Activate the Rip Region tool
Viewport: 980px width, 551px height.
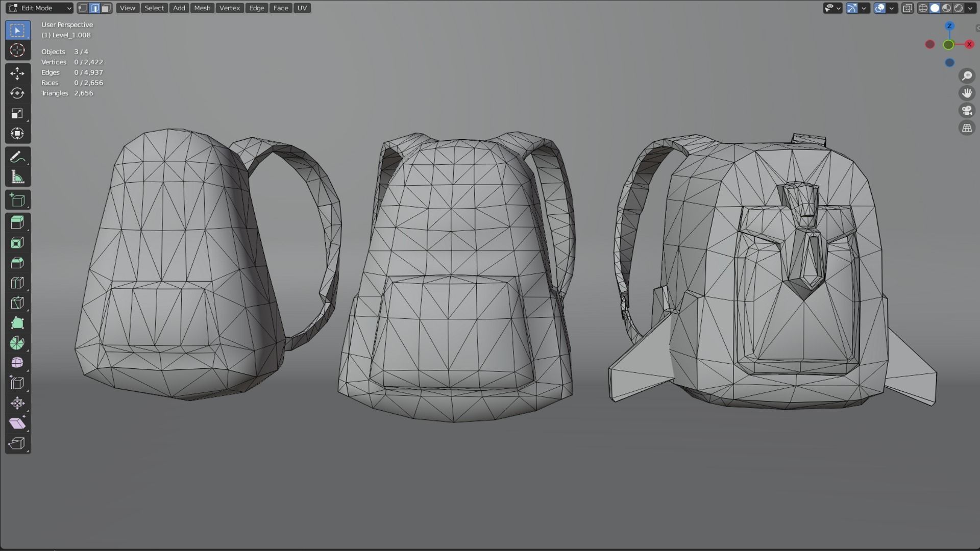coord(17,443)
